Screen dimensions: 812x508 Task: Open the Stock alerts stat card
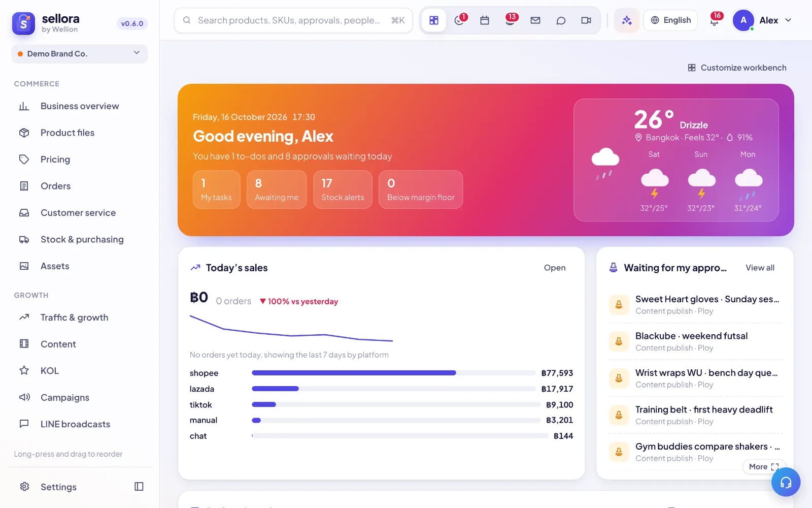click(343, 189)
